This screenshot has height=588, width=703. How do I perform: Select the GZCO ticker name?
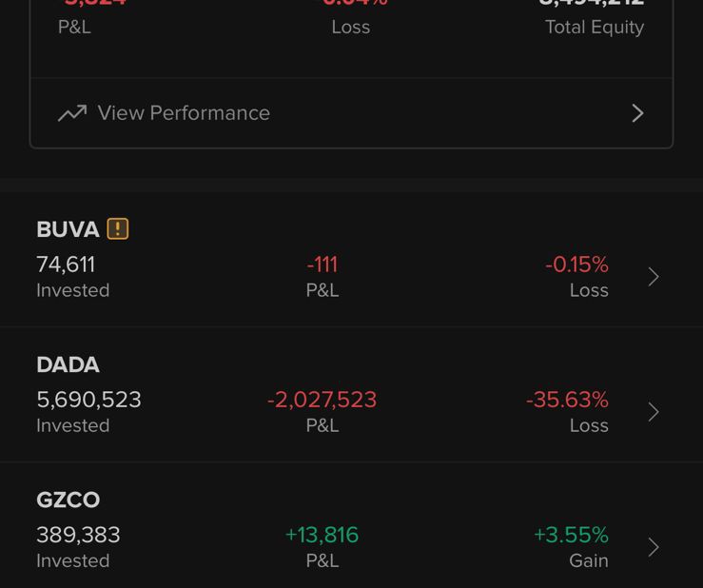point(68,500)
